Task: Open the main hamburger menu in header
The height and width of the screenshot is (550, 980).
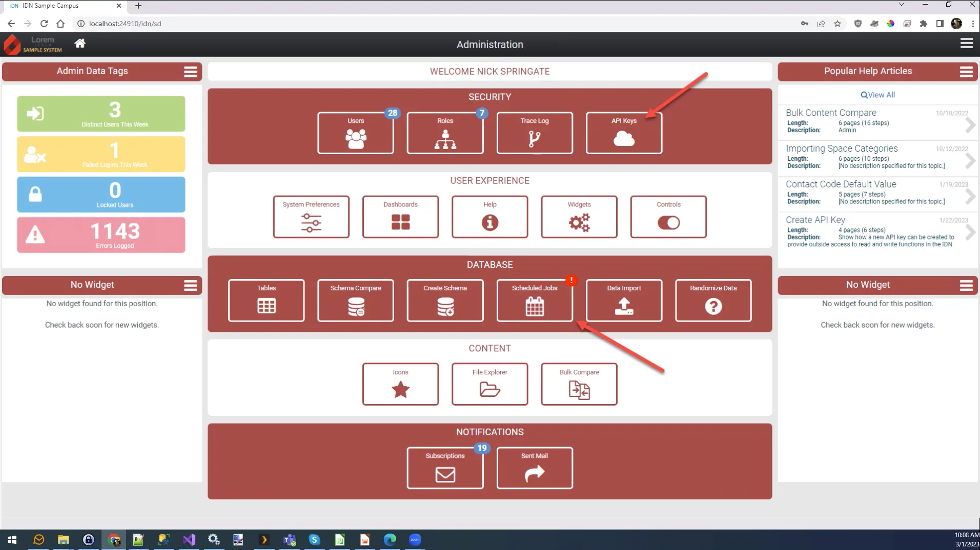Action: [x=966, y=44]
